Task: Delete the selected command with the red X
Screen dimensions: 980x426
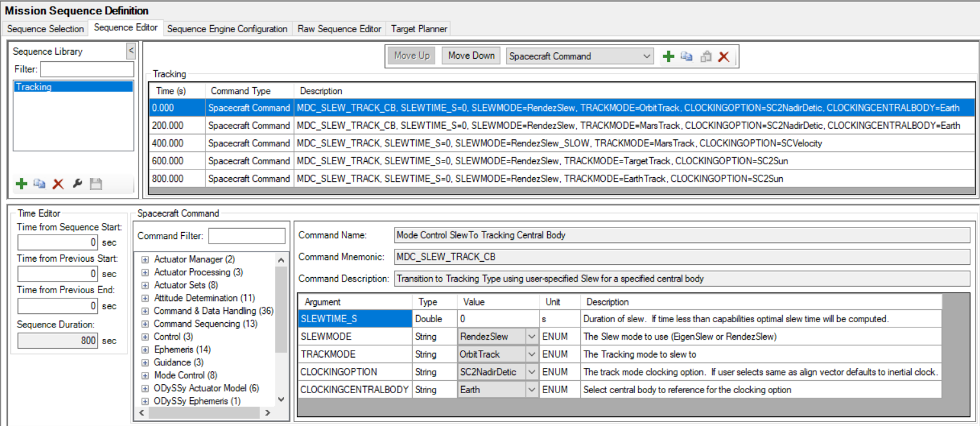Action: (x=724, y=57)
